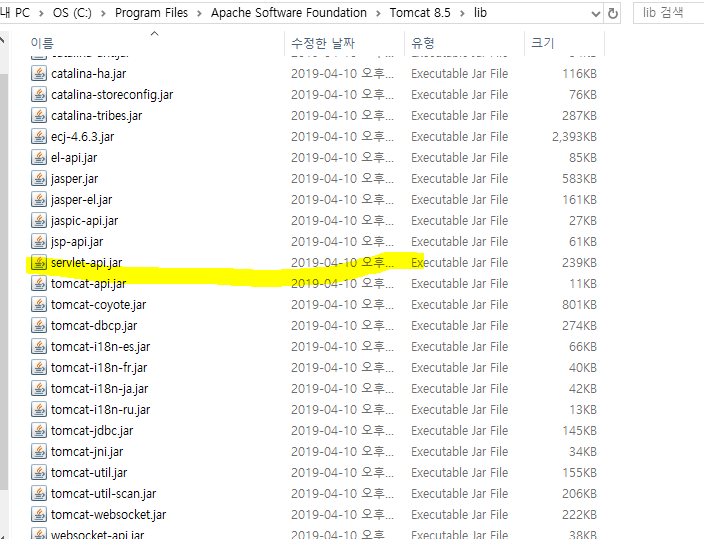Click the el-api.jar file icon
The image size is (704, 539).
(x=39, y=157)
